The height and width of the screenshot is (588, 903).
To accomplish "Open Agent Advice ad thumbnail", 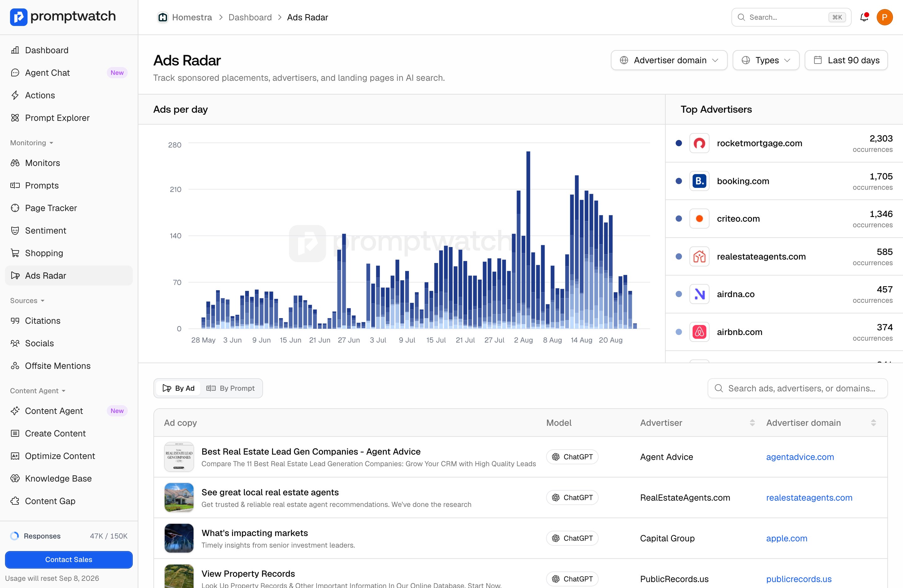I will point(179,457).
